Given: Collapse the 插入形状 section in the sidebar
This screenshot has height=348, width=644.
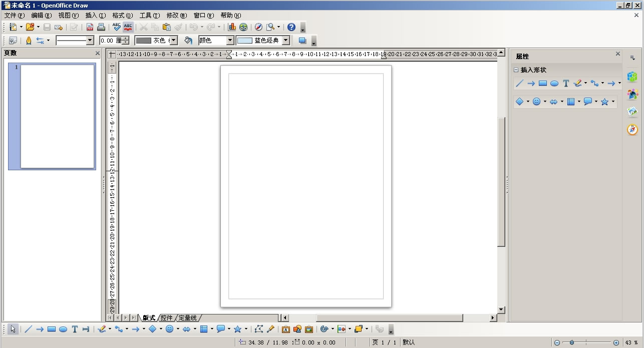Looking at the screenshot, I should (516, 70).
